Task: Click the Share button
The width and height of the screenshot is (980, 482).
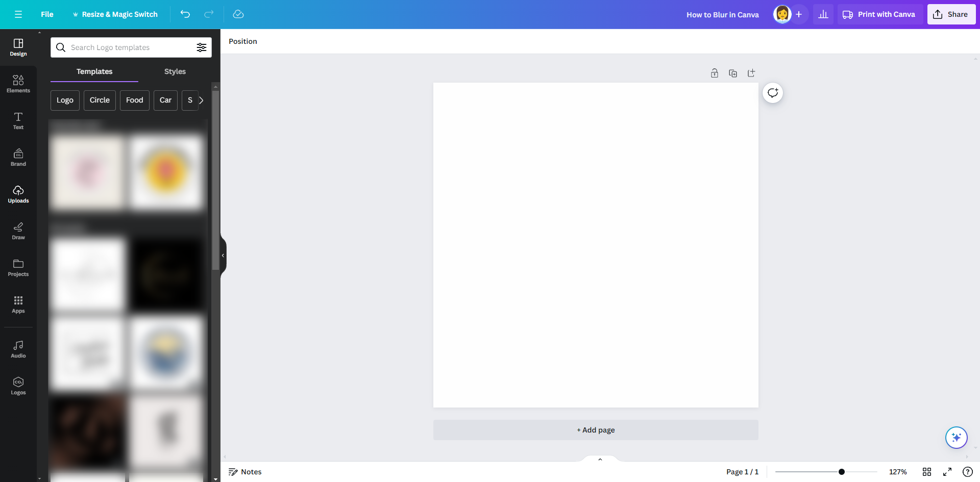Action: pyautogui.click(x=951, y=14)
